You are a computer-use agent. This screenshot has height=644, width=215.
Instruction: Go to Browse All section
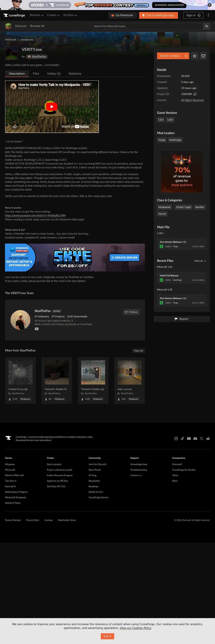coord(37,26)
